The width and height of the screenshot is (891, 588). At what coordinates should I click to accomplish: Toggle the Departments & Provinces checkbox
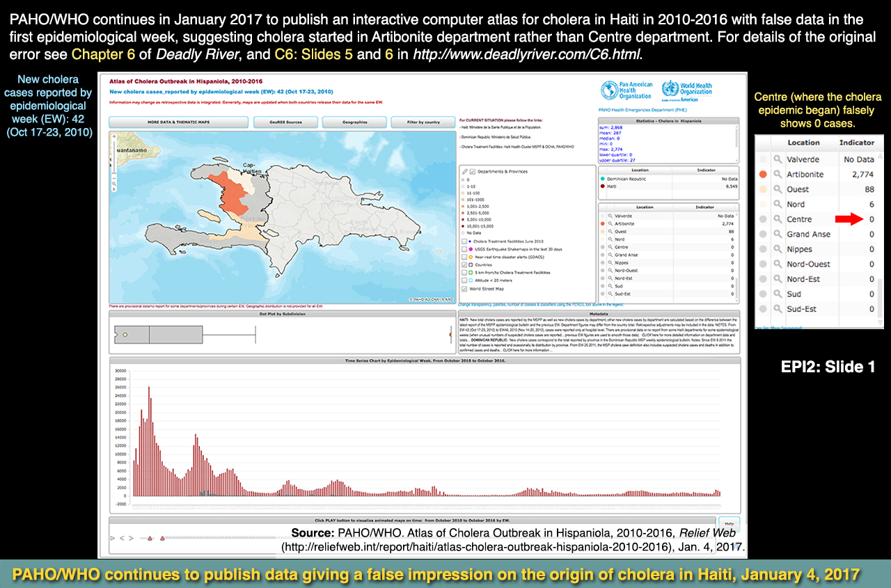[x=473, y=171]
